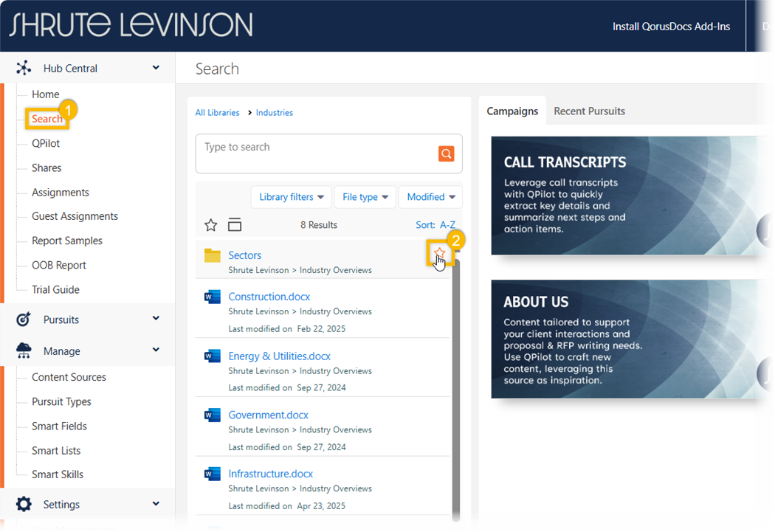Image resolution: width=775 pixels, height=532 pixels.
Task: Toggle Sort A-Z order
Action: pyautogui.click(x=435, y=225)
